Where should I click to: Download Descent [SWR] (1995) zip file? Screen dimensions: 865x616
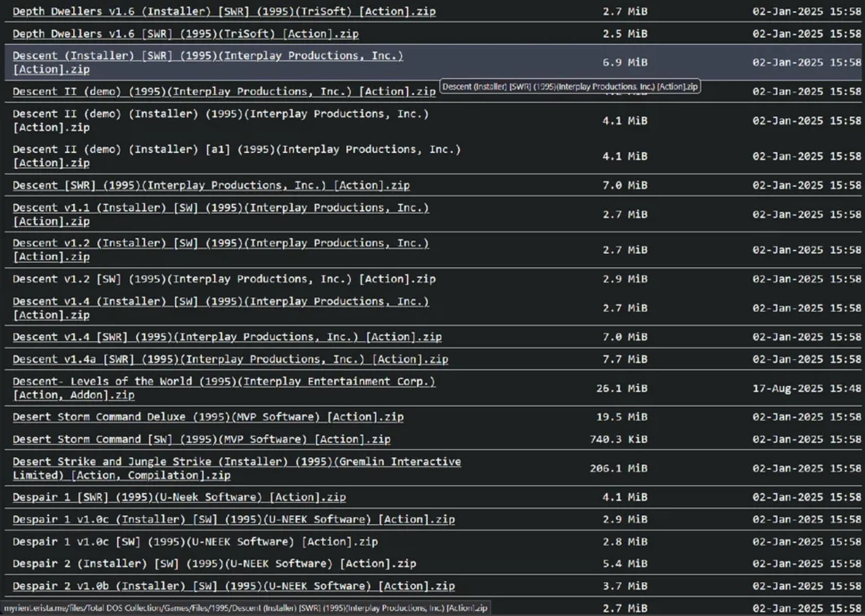tap(211, 185)
